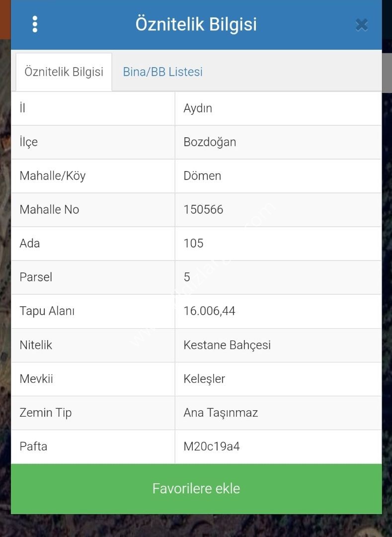Screen dimensions: 392x537
Task: Select the Mahalle No value 150566
Action: tap(203, 210)
